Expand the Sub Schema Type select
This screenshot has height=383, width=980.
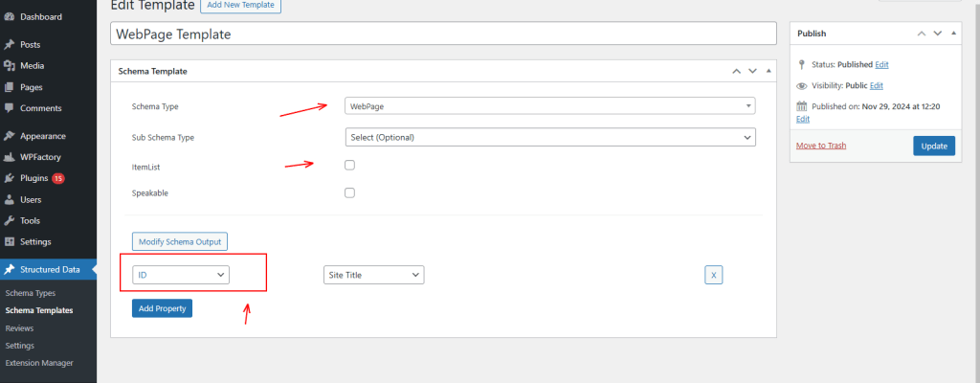click(x=550, y=137)
